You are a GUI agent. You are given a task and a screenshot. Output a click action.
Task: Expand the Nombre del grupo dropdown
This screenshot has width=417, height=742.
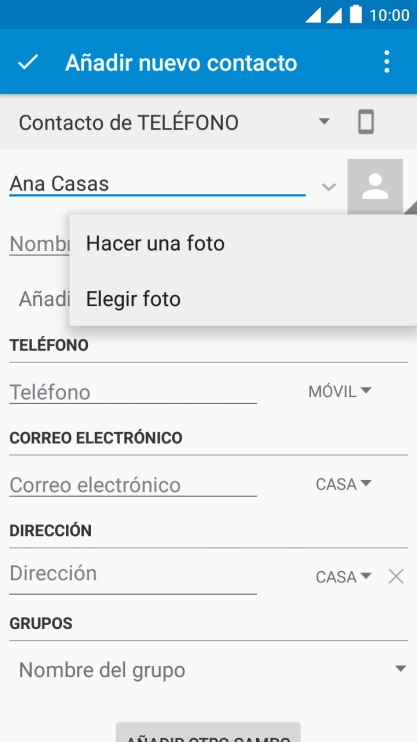(208, 670)
